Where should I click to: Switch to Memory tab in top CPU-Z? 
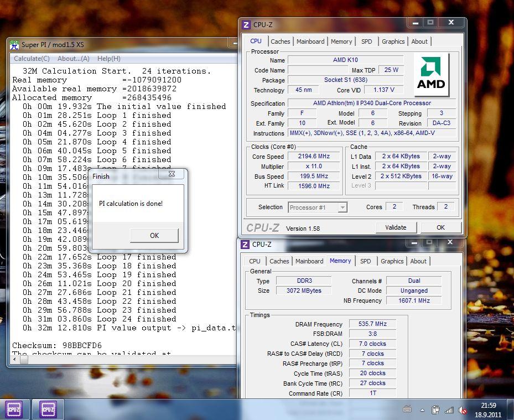click(341, 42)
